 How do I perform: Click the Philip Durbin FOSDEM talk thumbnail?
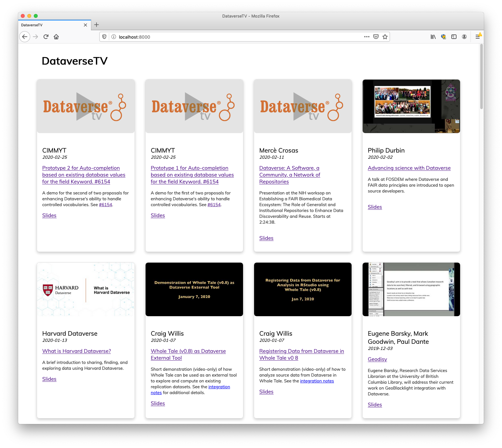[411, 106]
